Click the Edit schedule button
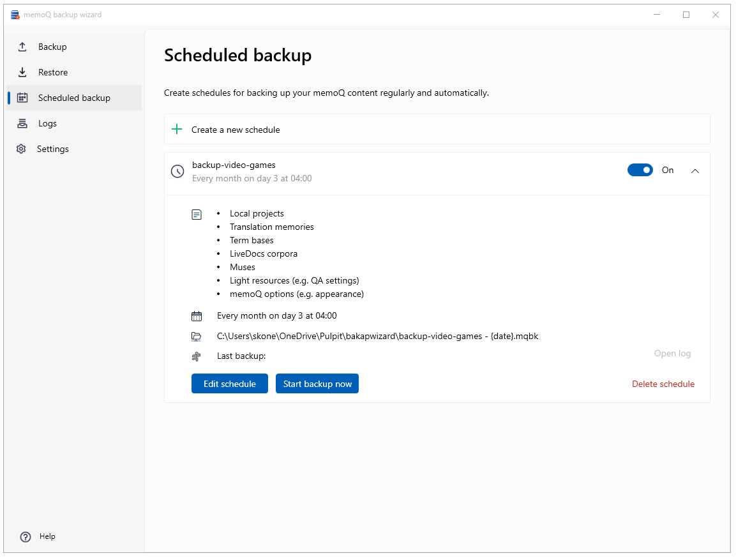736x560 pixels. pos(229,383)
